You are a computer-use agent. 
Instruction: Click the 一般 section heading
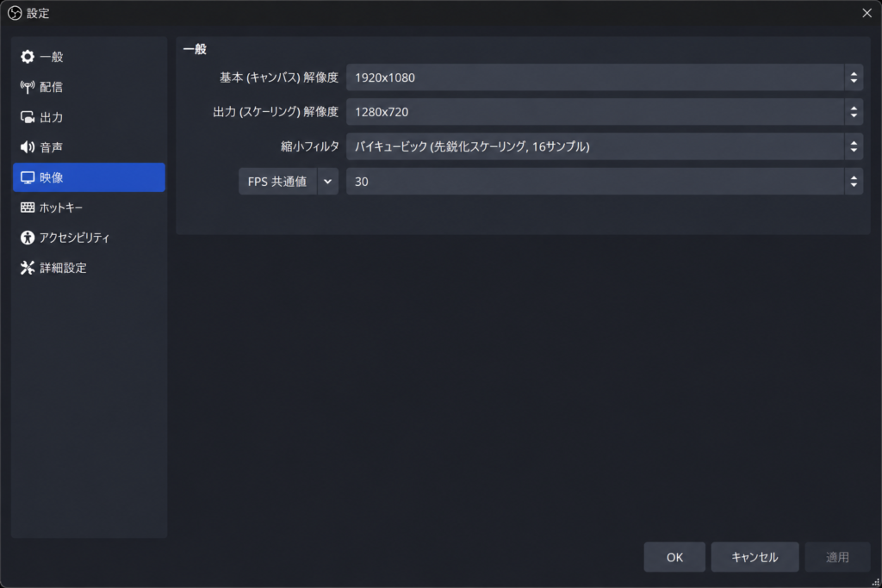click(196, 49)
